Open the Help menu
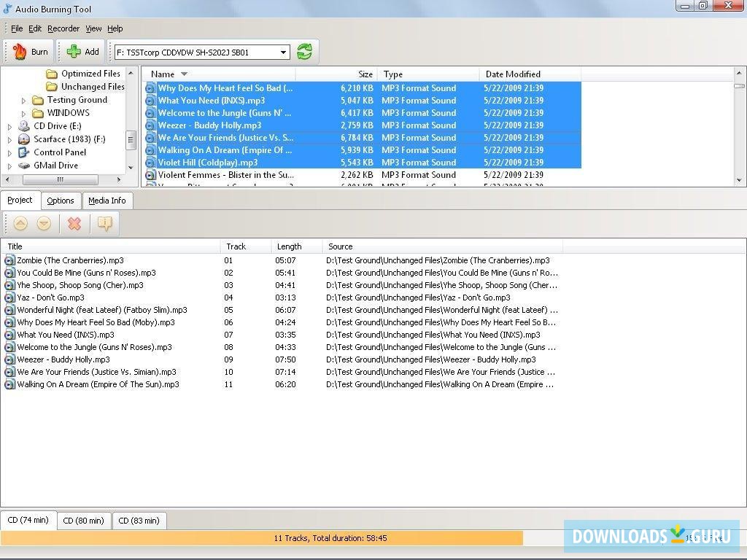This screenshot has height=560, width=747. pyautogui.click(x=115, y=28)
